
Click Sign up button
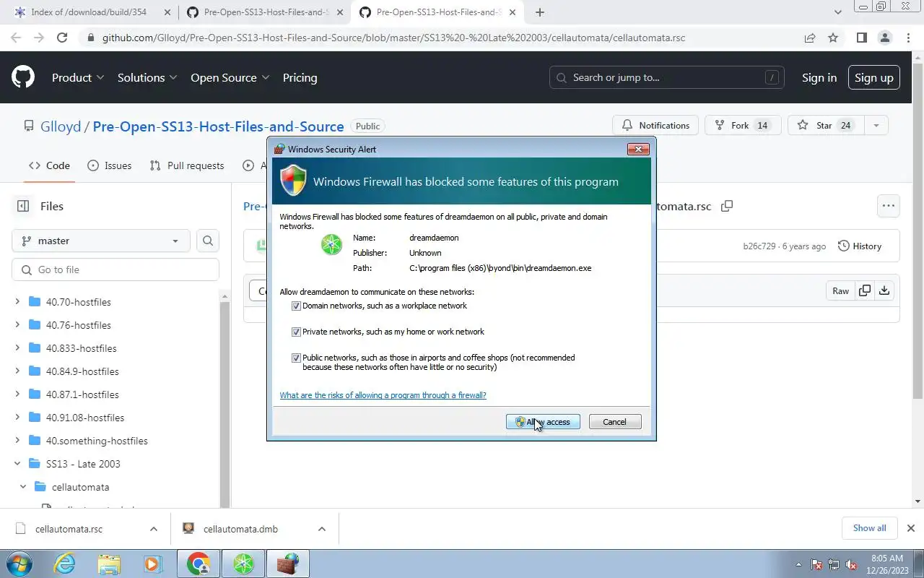(873, 77)
